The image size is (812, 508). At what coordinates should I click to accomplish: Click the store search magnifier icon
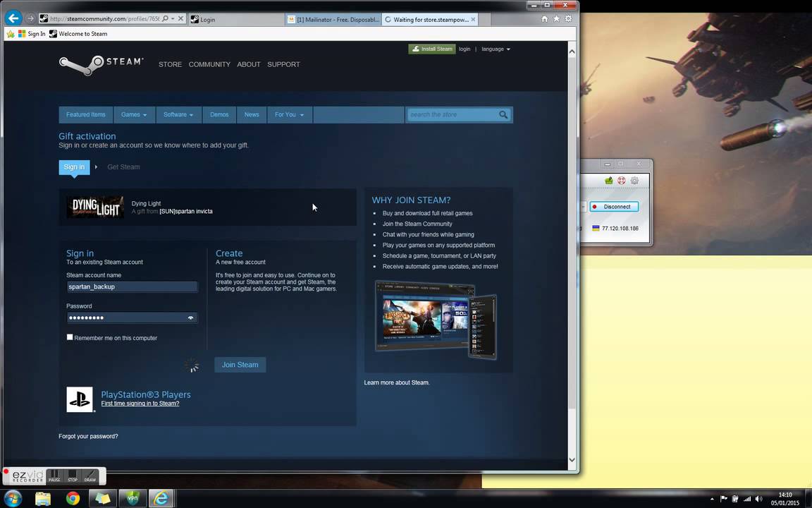click(x=503, y=114)
